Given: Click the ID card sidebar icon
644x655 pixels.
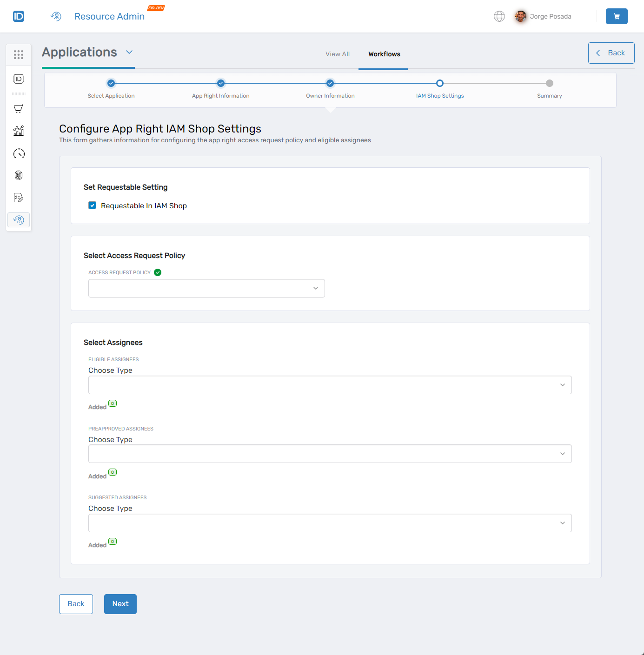Looking at the screenshot, I should [19, 79].
